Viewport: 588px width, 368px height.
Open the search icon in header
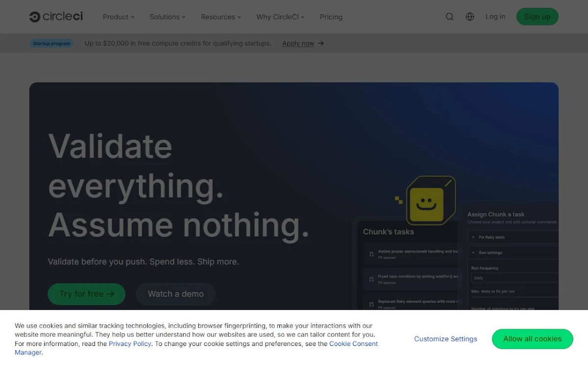tap(449, 17)
